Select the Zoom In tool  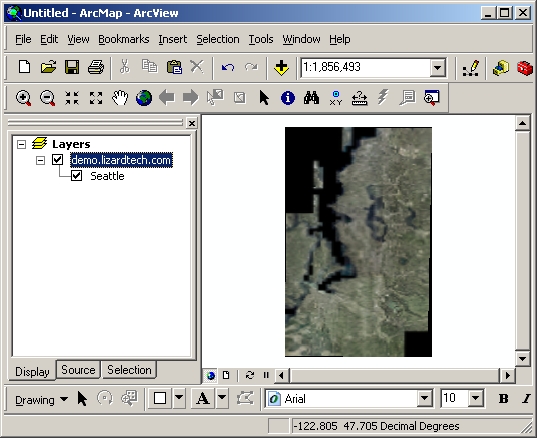pyautogui.click(x=23, y=98)
